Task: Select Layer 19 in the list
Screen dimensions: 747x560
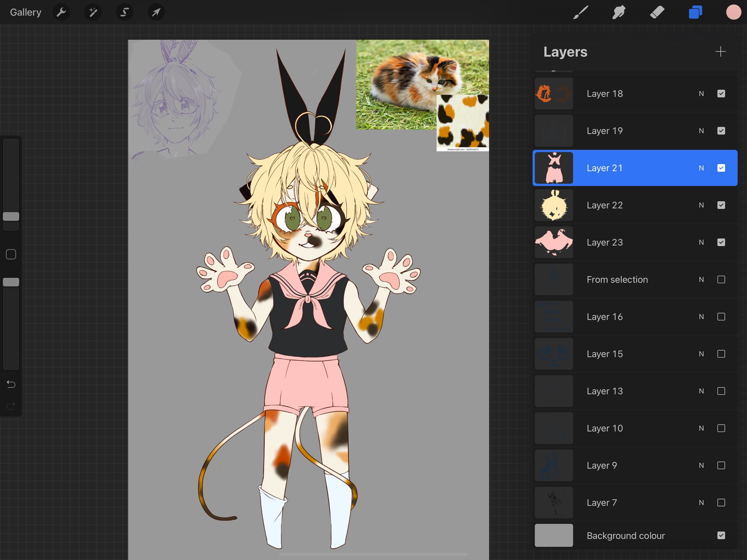Action: [620, 131]
